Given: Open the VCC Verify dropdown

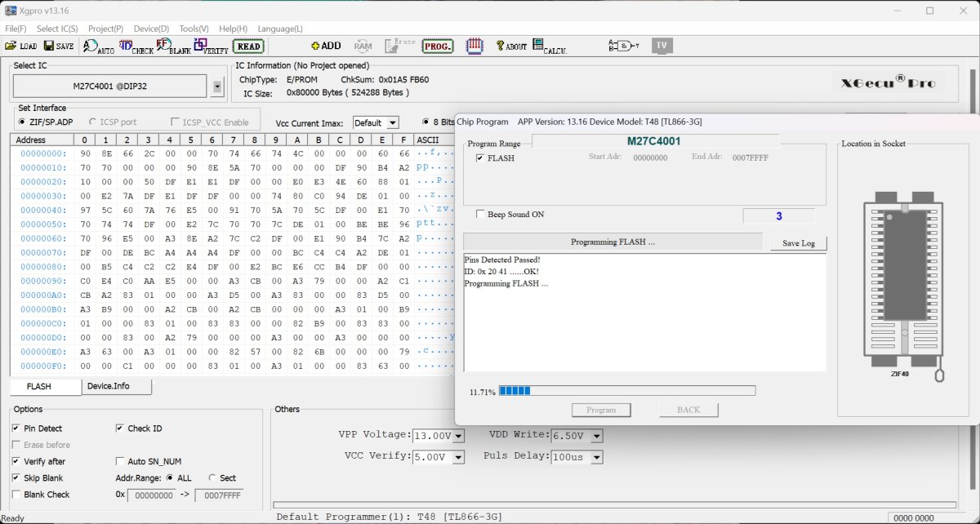Looking at the screenshot, I should (458, 457).
